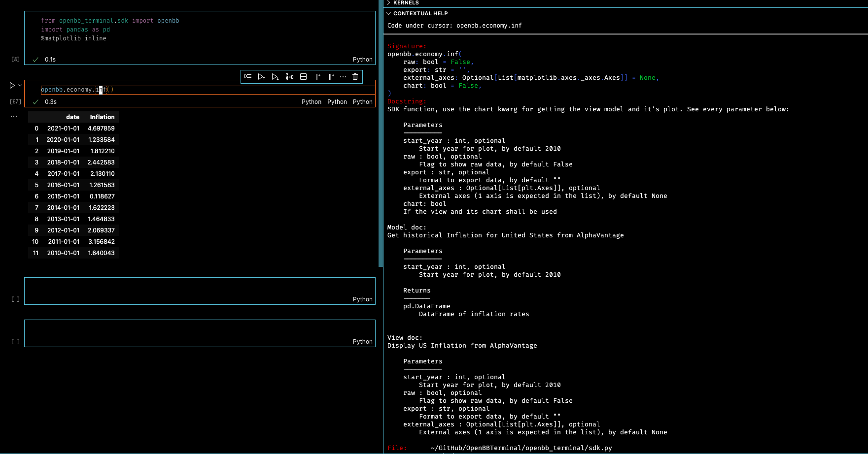Screen dimensions: 868x454
Task: Run the openbb.economy.inf cell
Action: pyautogui.click(x=12, y=86)
